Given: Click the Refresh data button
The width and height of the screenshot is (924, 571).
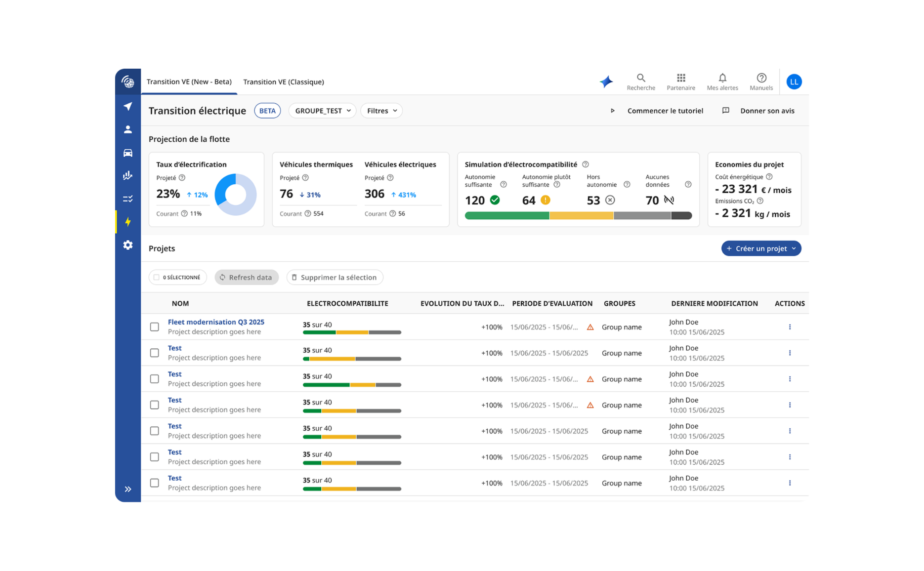Looking at the screenshot, I should click(247, 278).
